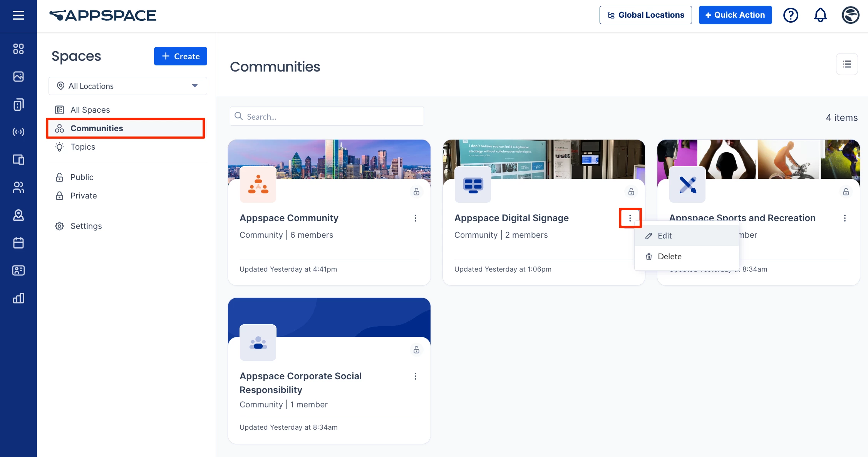Open options menu for Appspace Community
The image size is (868, 457).
click(415, 218)
